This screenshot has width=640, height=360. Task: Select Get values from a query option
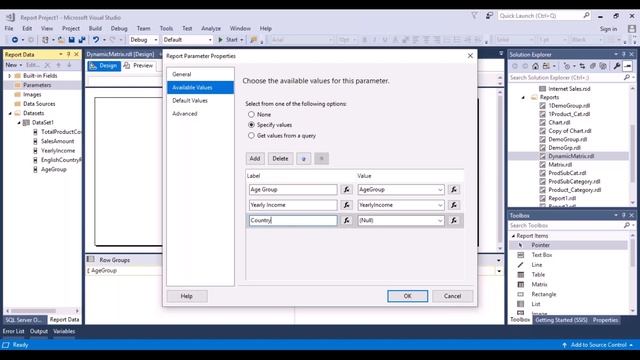(251, 136)
